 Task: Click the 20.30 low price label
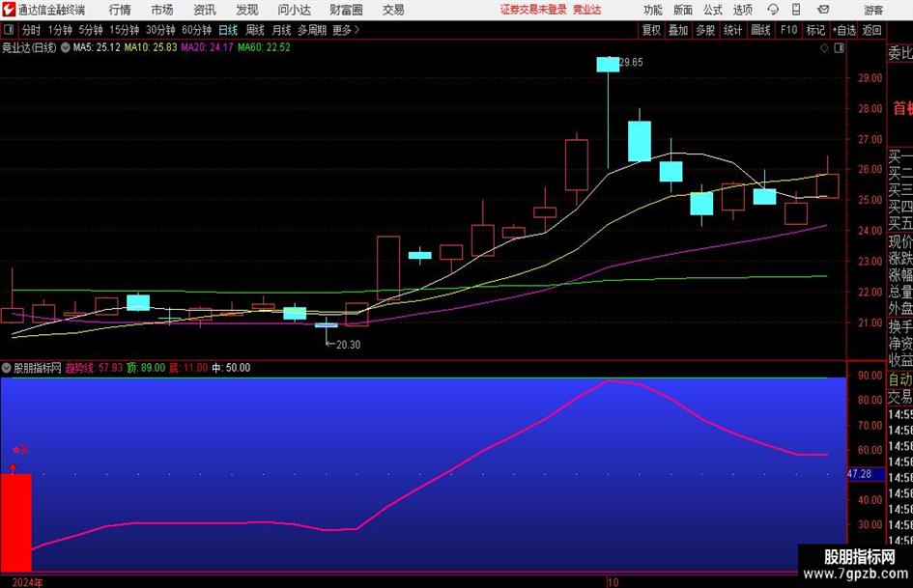[348, 345]
